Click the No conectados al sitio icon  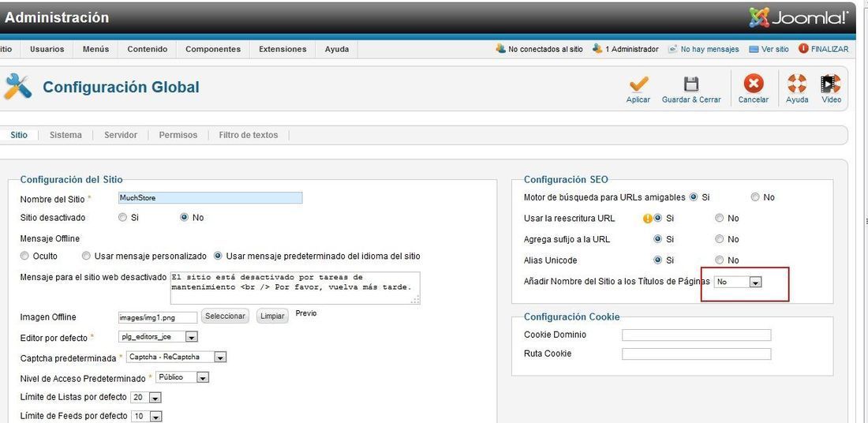coord(500,49)
